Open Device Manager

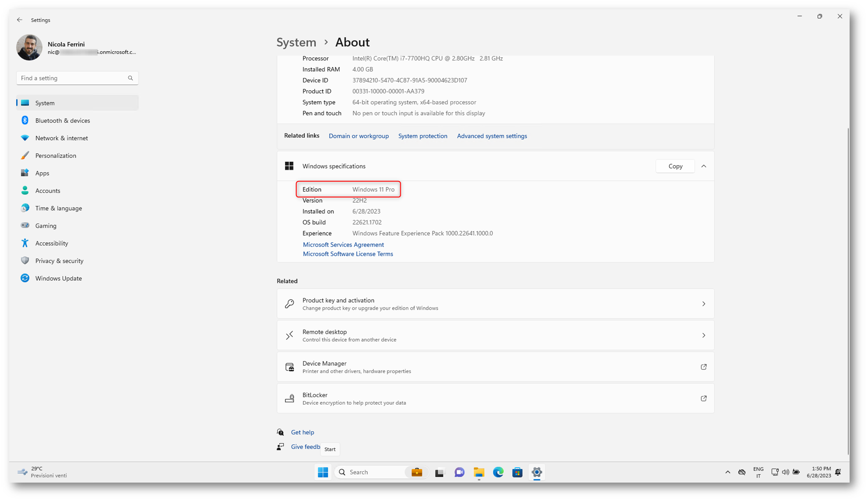coord(495,367)
